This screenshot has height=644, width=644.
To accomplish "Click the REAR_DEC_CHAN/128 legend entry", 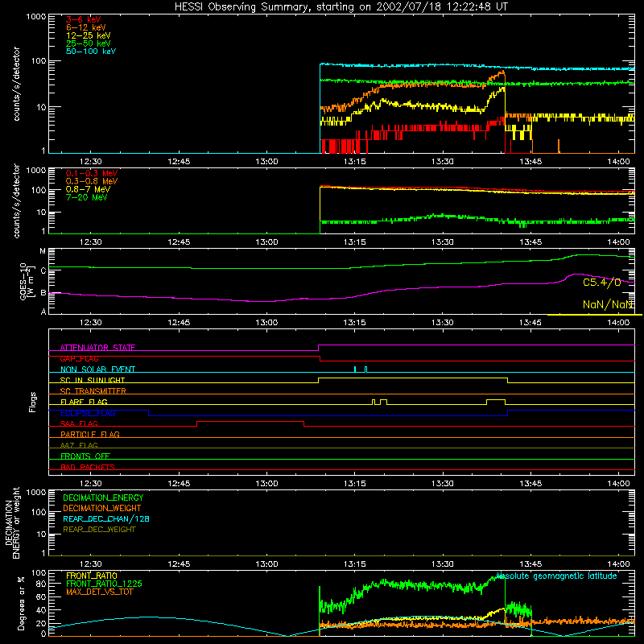I will tap(106, 518).
